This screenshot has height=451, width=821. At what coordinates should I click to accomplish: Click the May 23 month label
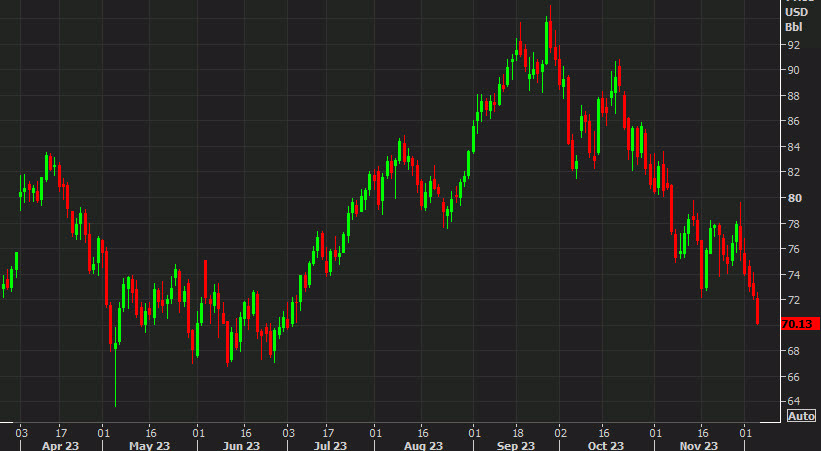click(x=149, y=446)
